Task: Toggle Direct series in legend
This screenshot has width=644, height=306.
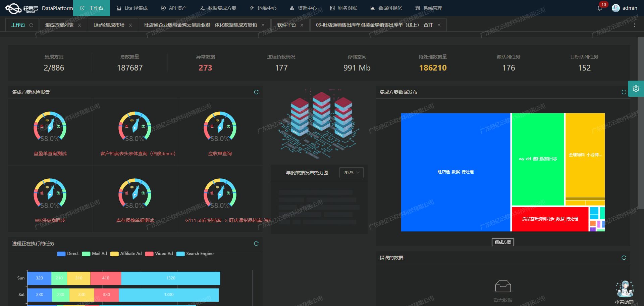Action: click(68, 254)
